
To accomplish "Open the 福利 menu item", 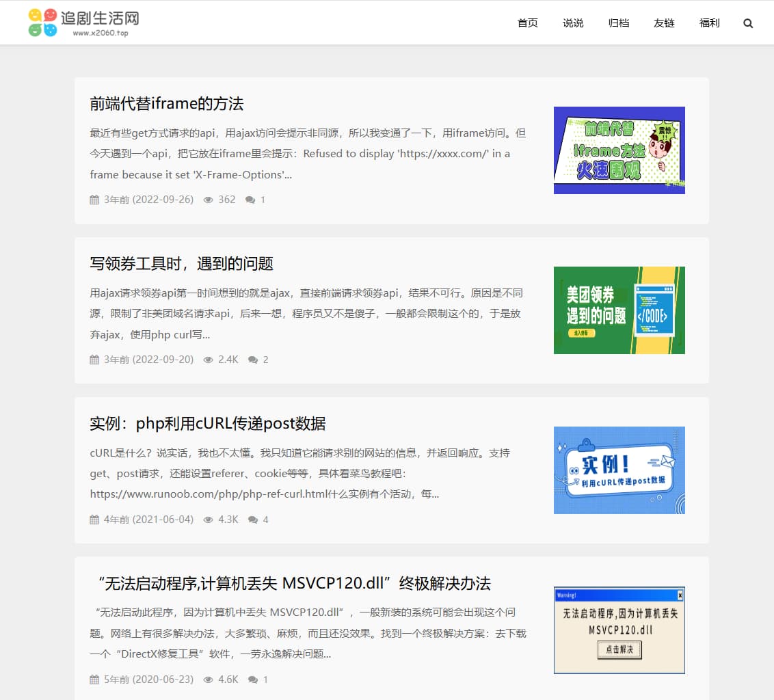I will pyautogui.click(x=709, y=23).
